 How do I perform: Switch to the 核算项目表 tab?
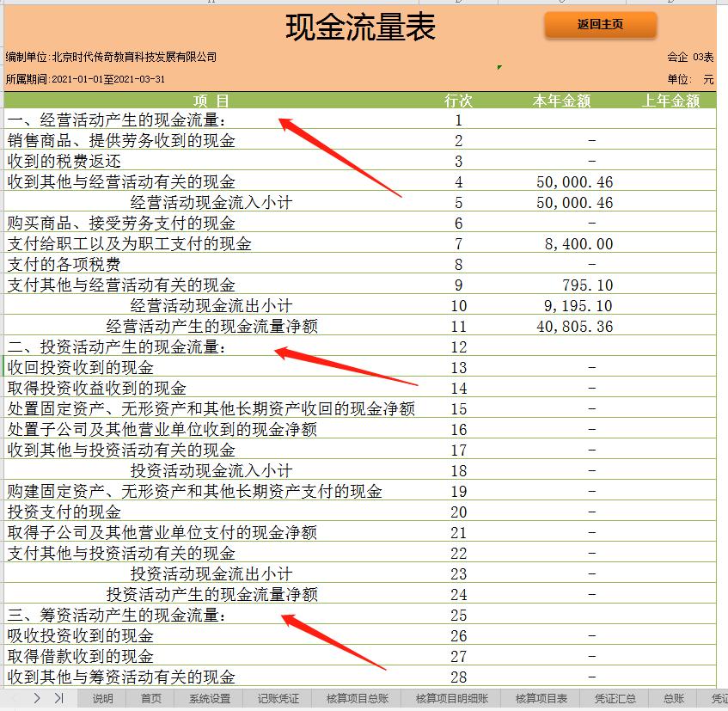(x=540, y=699)
